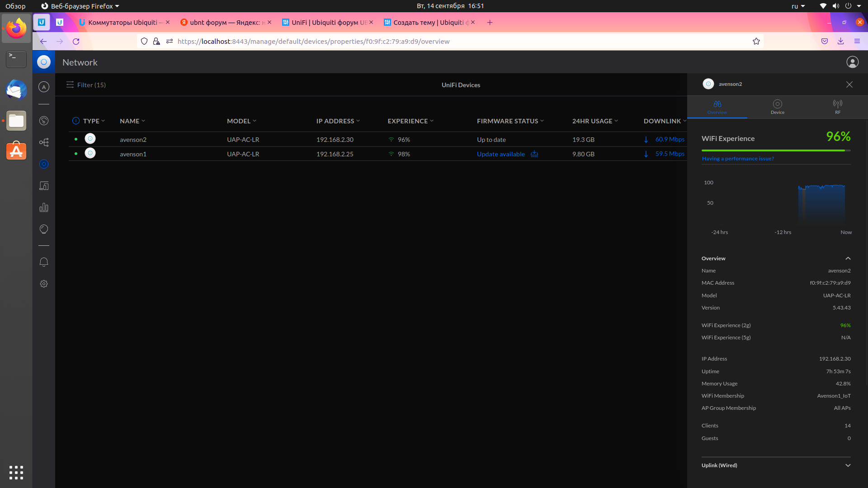The width and height of the screenshot is (868, 488).
Task: Go back in Firefox history
Action: click(43, 41)
